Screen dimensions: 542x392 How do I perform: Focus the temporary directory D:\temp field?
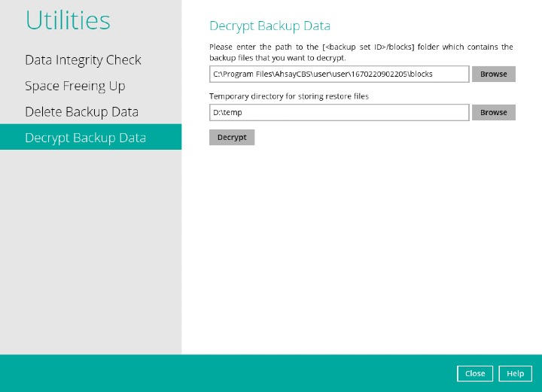pyautogui.click(x=339, y=112)
